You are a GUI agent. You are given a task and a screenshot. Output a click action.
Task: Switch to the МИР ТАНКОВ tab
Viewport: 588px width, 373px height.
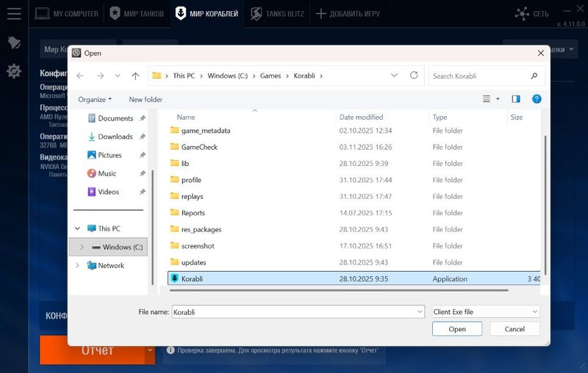[x=135, y=13]
